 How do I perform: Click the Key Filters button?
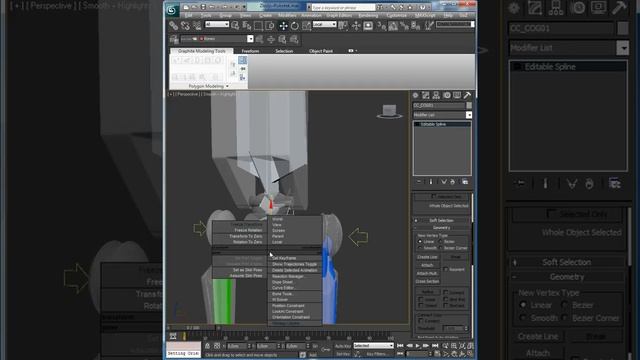(376, 354)
